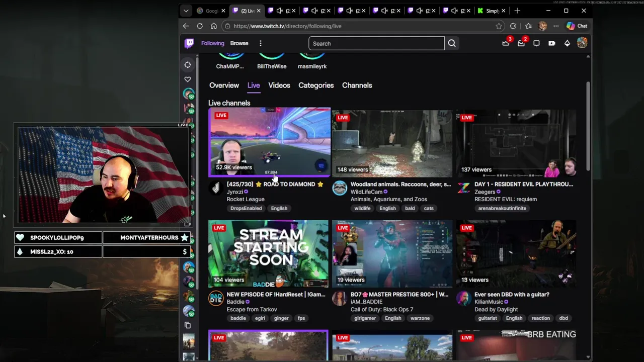Open the BRB EATING stream thumbnail

click(516, 345)
